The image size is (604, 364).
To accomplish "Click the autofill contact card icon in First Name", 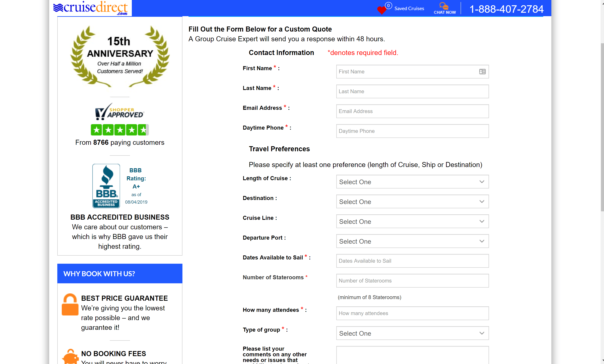I will tap(482, 71).
